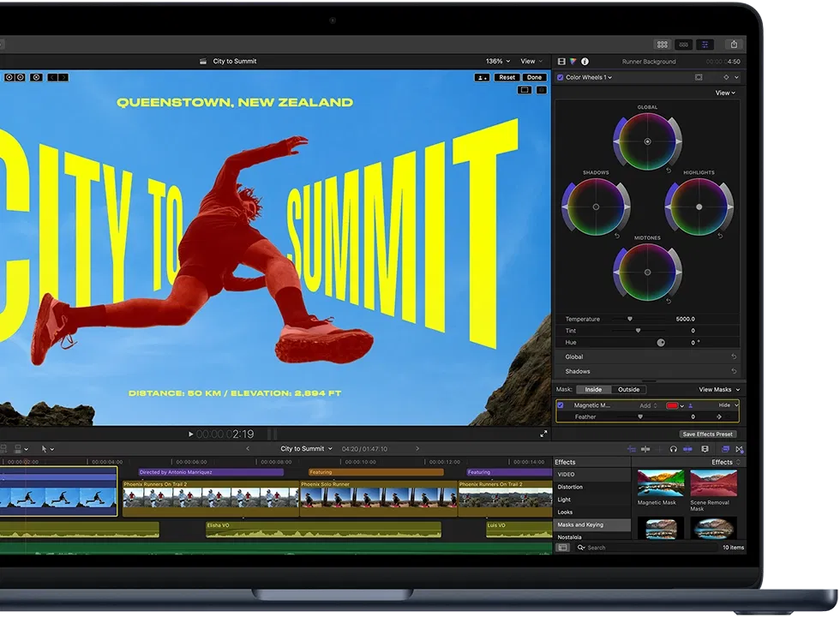
Task: Switch mask to Outside
Action: pos(628,390)
